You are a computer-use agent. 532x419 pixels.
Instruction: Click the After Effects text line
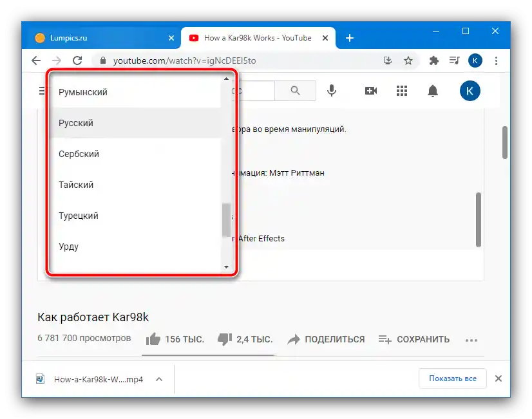(x=261, y=239)
